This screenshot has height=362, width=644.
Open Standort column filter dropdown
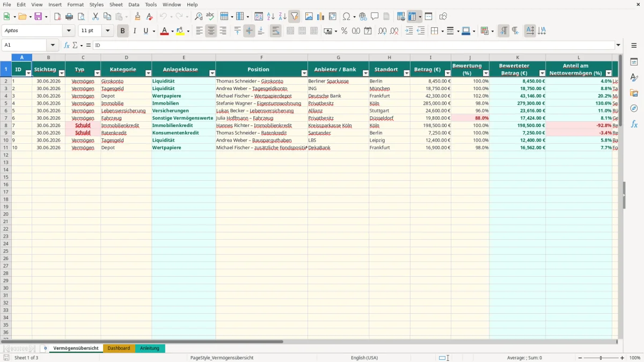(x=406, y=73)
